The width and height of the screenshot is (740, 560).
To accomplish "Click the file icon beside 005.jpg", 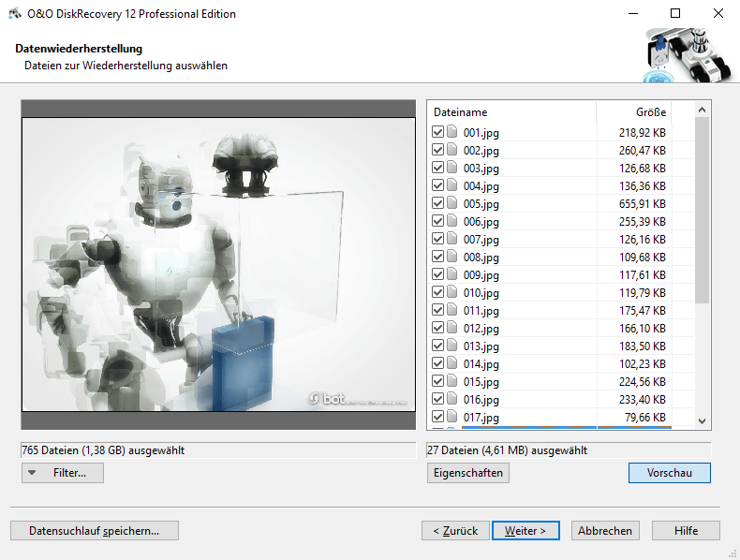I will pos(452,203).
